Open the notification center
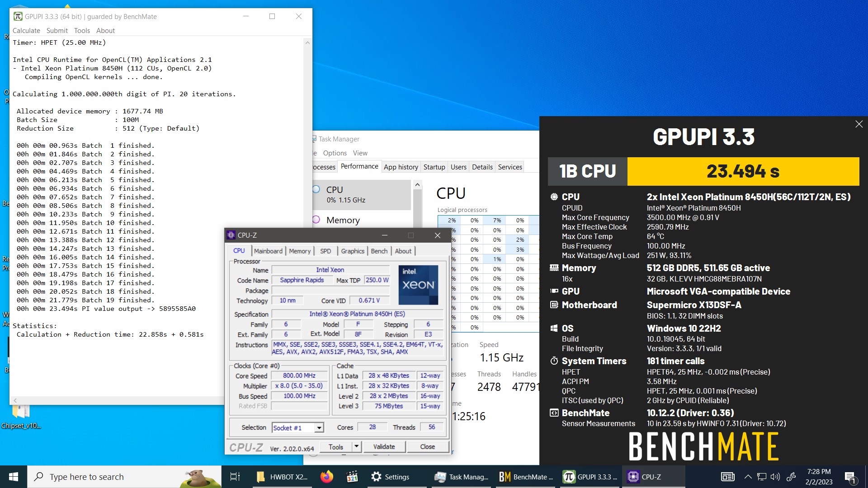Screen dimensions: 868x488 850,477
